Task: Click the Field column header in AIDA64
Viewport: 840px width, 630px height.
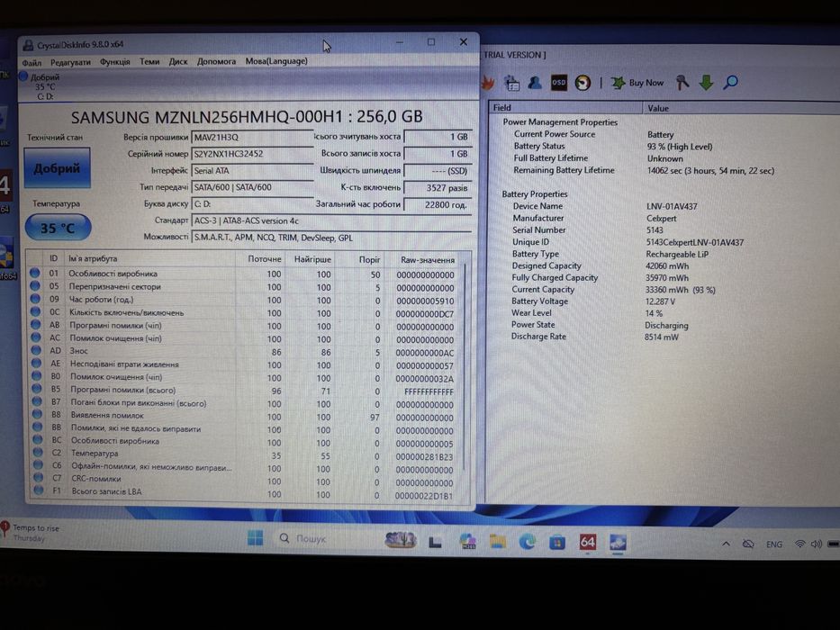Action: point(565,107)
